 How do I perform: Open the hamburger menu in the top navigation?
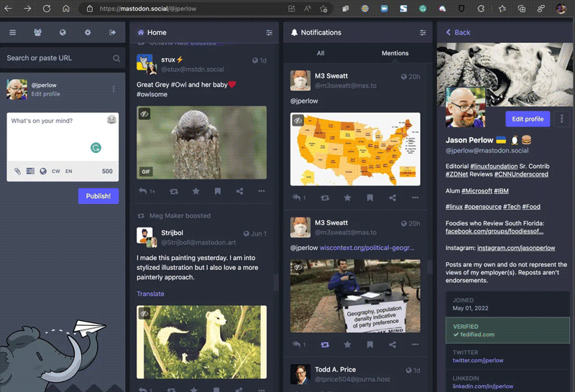12,32
